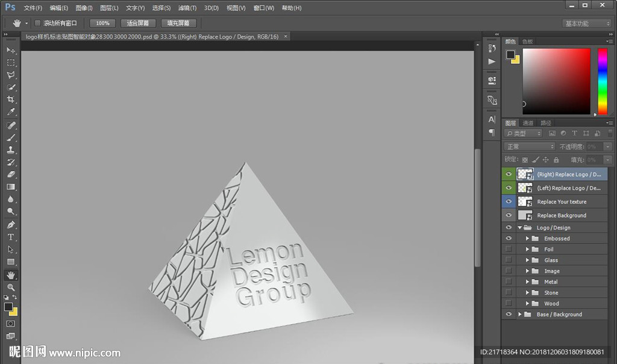This screenshot has height=364, width=617.
Task: Expand the Stone group
Action: [527, 292]
